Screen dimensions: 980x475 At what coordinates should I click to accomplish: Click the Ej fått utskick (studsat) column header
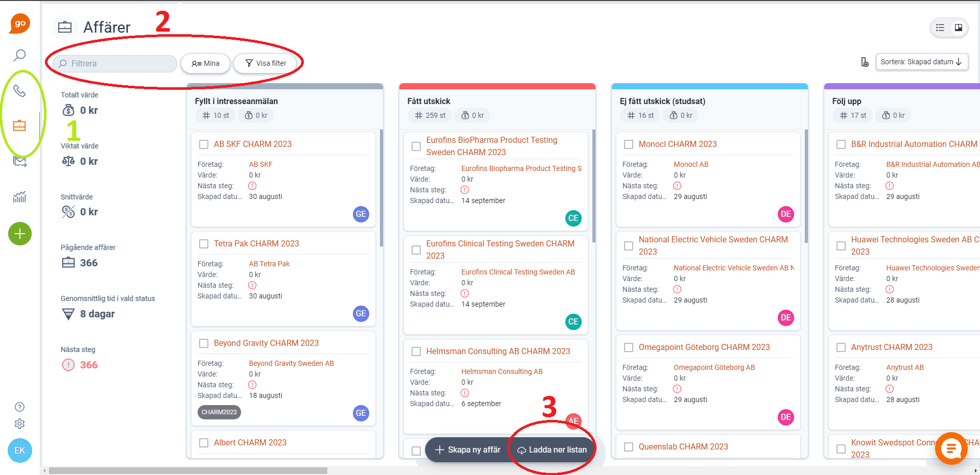[662, 101]
